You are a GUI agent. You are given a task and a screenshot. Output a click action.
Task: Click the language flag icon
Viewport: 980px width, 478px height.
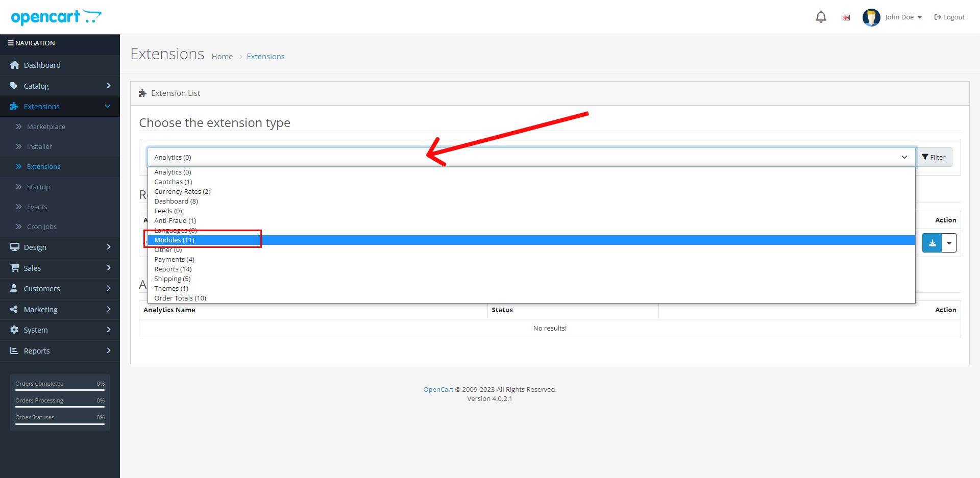coord(846,17)
